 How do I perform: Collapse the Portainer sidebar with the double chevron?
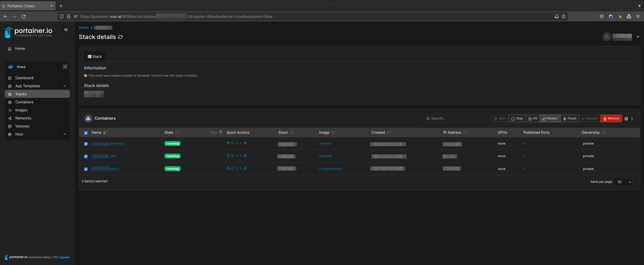[66, 30]
